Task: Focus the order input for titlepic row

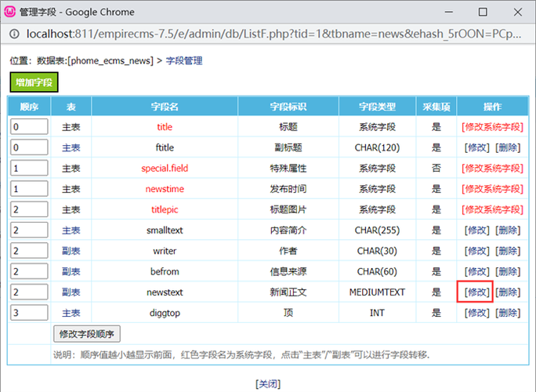Action: [29, 209]
